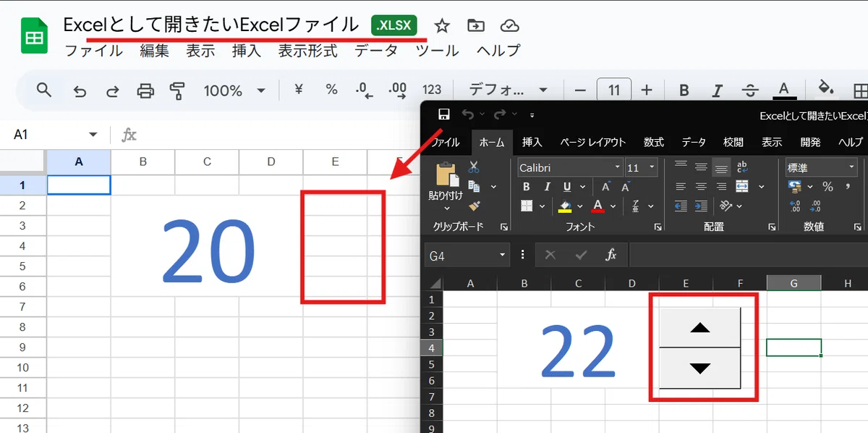Increase font size with plus in Sheets
This screenshot has width=868, height=433.
click(x=646, y=91)
